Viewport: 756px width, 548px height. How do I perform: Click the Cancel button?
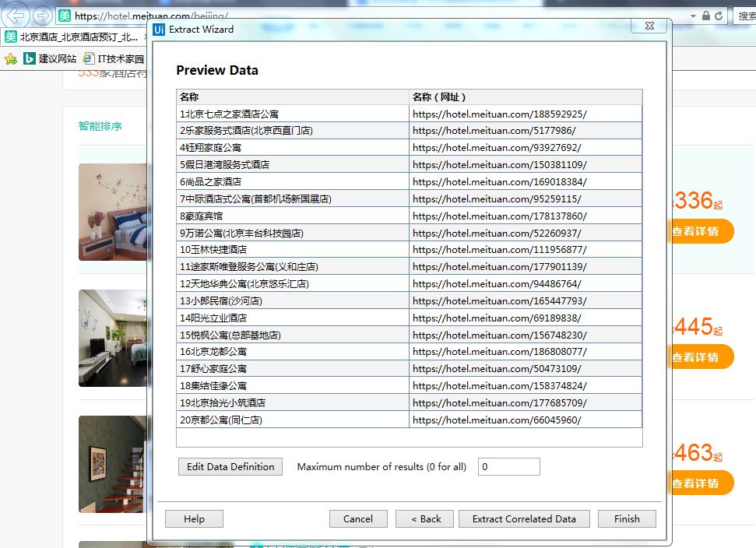[358, 518]
